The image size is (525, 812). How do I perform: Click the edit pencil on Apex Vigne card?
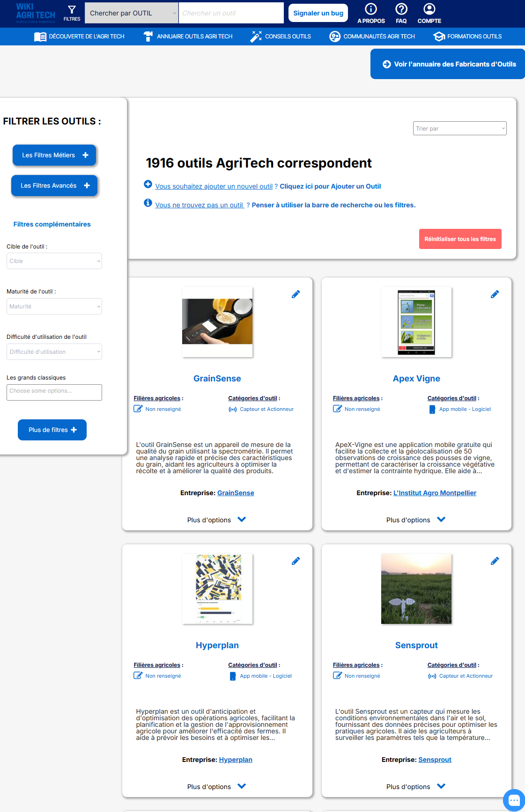point(495,294)
